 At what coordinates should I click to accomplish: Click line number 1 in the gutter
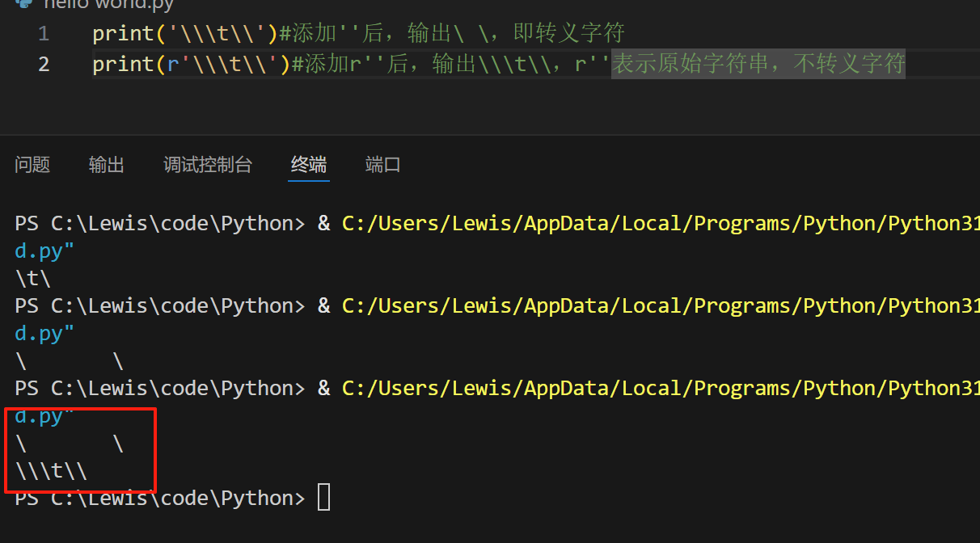pos(43,34)
